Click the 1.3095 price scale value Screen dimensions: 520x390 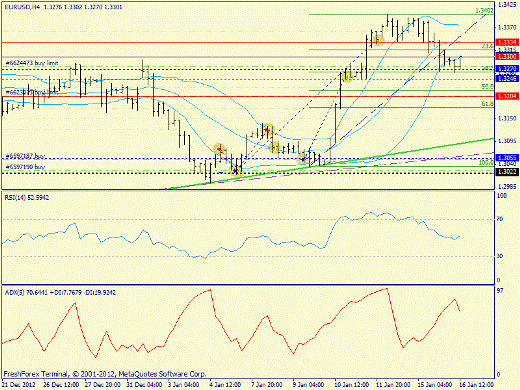507,141
